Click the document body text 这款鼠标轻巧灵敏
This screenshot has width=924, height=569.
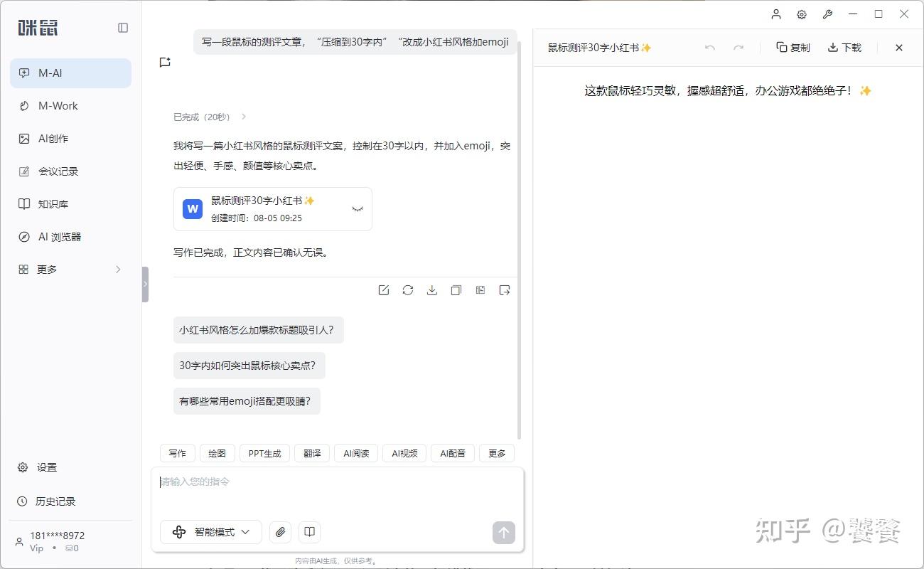629,91
